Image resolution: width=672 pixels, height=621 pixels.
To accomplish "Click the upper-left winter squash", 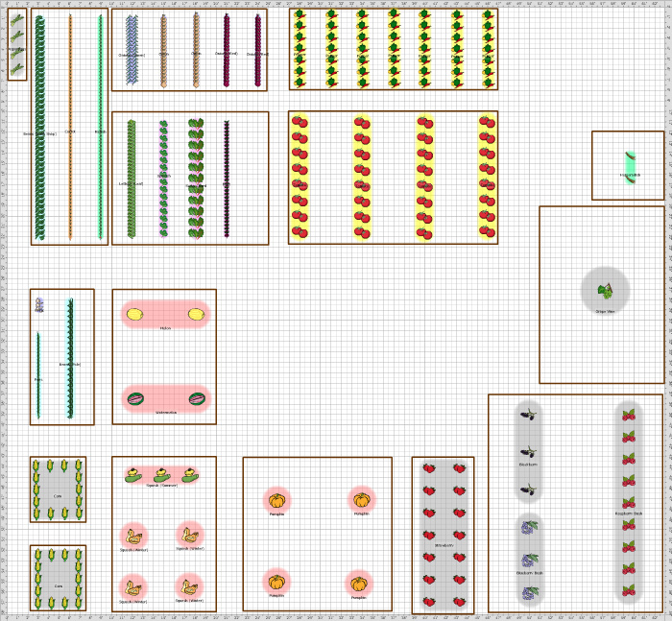I will pyautogui.click(x=133, y=537).
